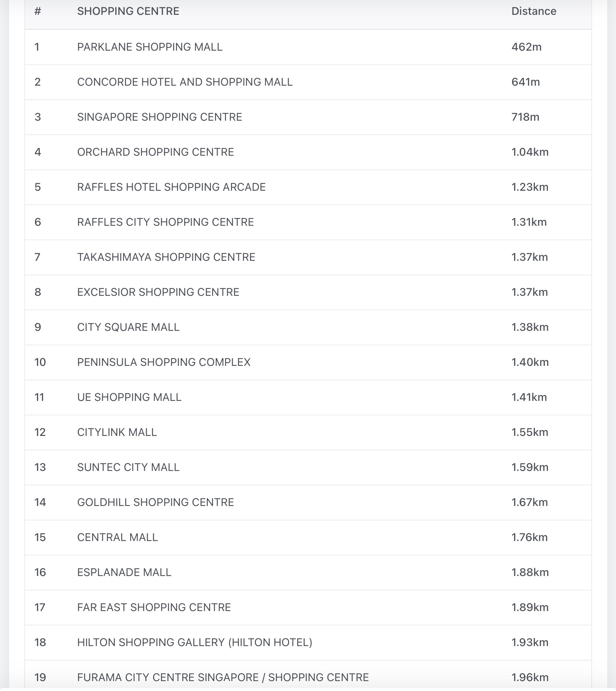Click the SHOPPING CENTRE column header
Image resolution: width=616 pixels, height=691 pixels.
click(x=128, y=11)
